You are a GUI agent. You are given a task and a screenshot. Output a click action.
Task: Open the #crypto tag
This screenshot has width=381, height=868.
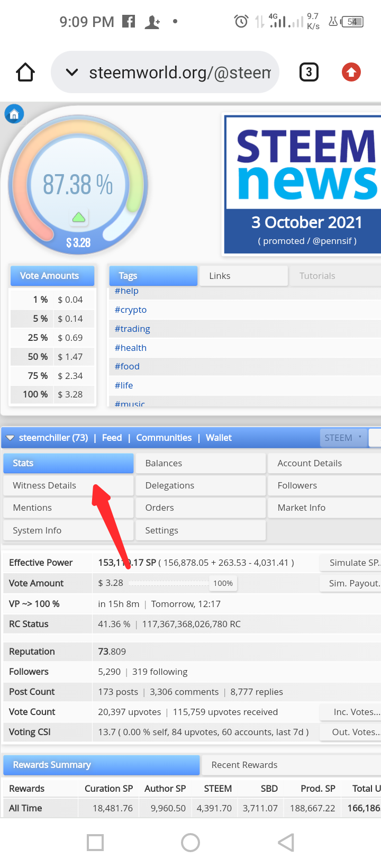(x=131, y=310)
